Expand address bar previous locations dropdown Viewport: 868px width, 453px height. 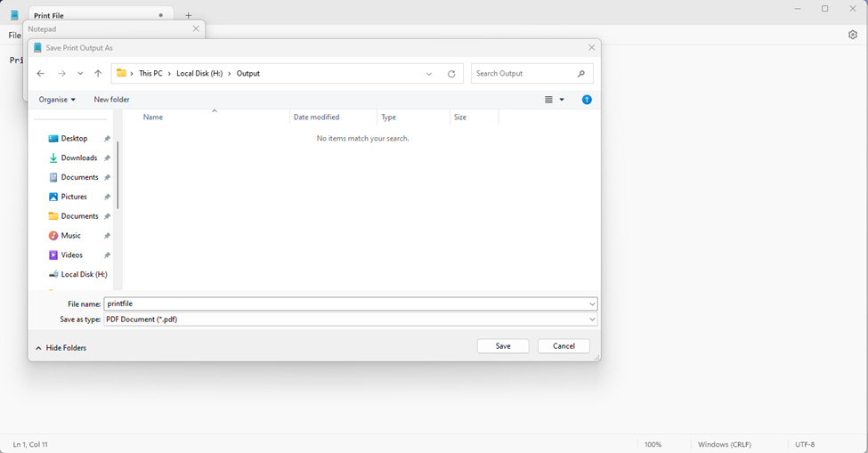click(x=429, y=74)
